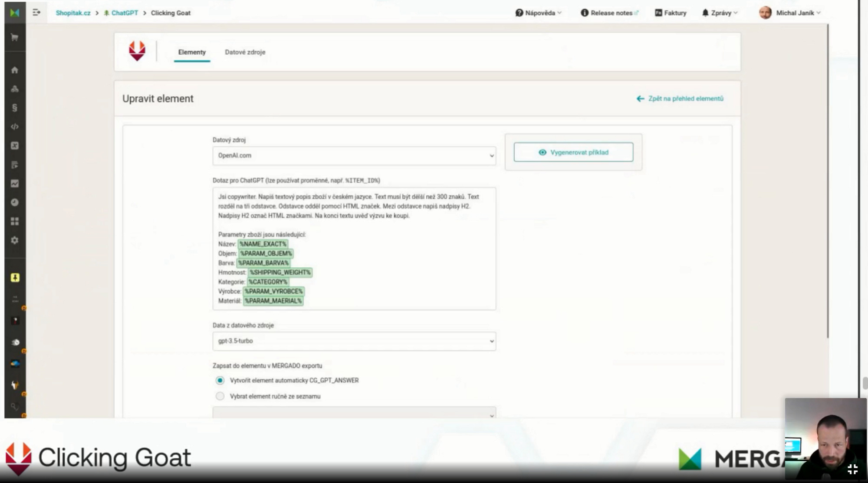Click the %SHIPPING_WEIGHT% variable tag
868x483 pixels.
pyautogui.click(x=280, y=273)
